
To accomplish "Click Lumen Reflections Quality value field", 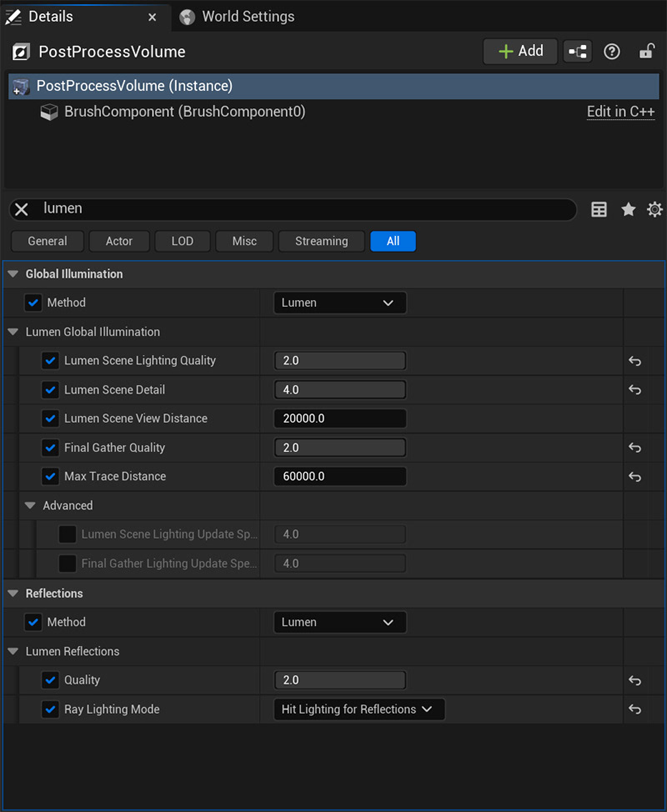I will point(339,680).
